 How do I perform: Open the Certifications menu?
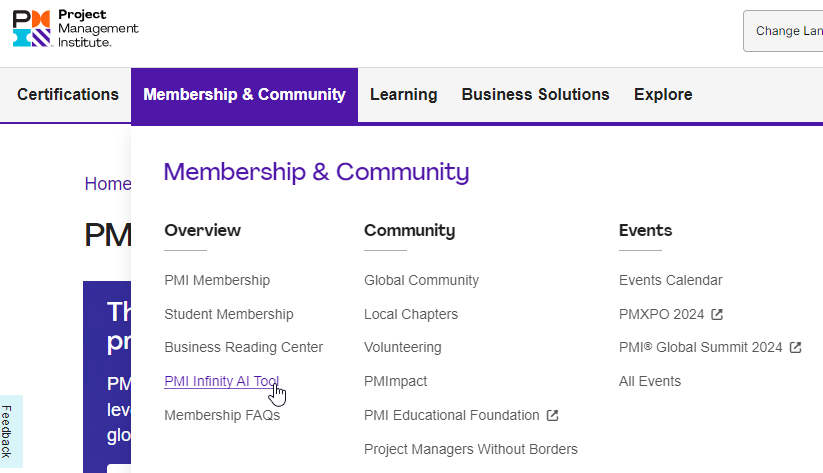coord(68,95)
